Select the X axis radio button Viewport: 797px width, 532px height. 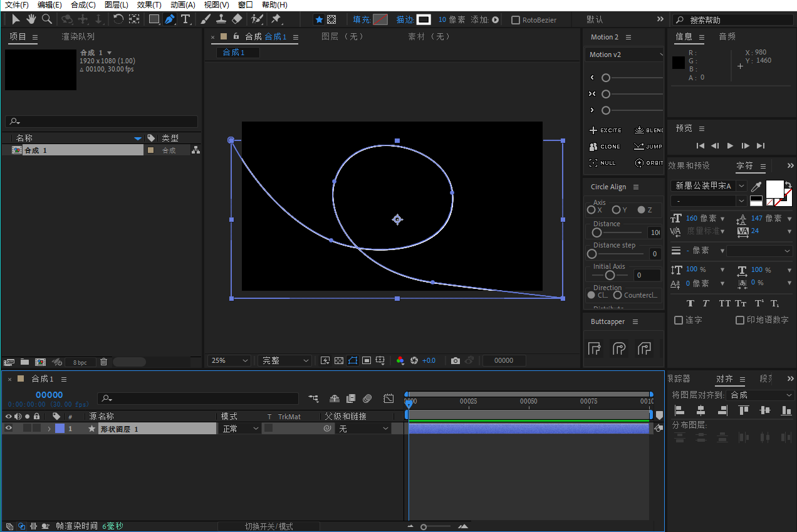tap(591, 210)
